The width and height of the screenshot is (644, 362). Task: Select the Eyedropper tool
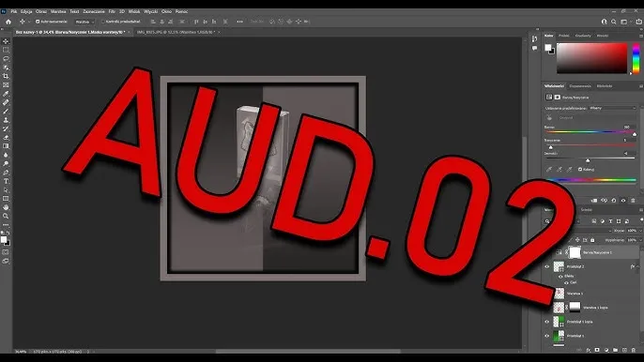(6, 94)
